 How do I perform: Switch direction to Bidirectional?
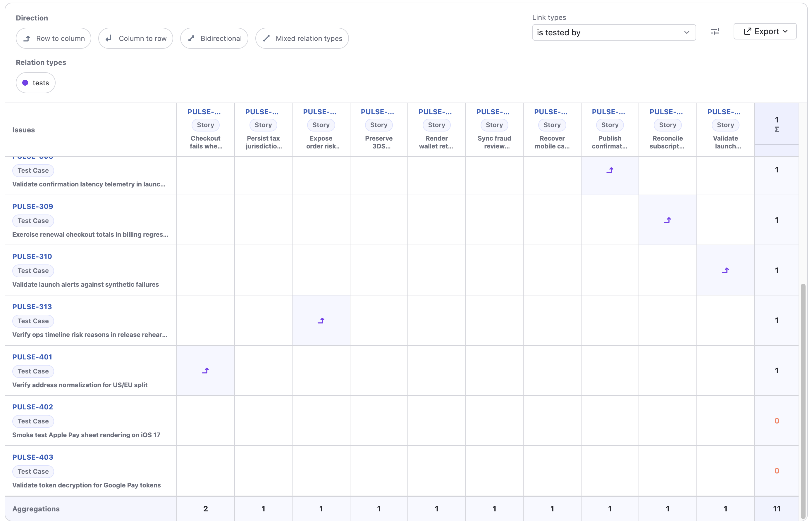pyautogui.click(x=214, y=38)
